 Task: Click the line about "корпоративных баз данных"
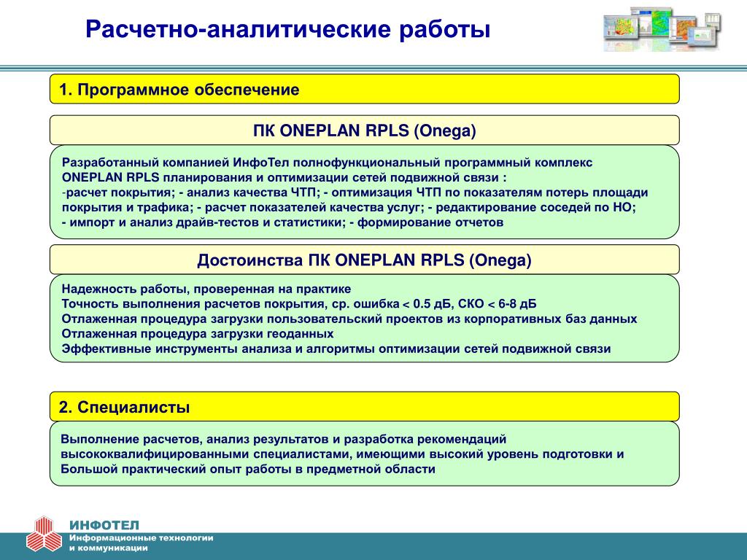point(349,319)
